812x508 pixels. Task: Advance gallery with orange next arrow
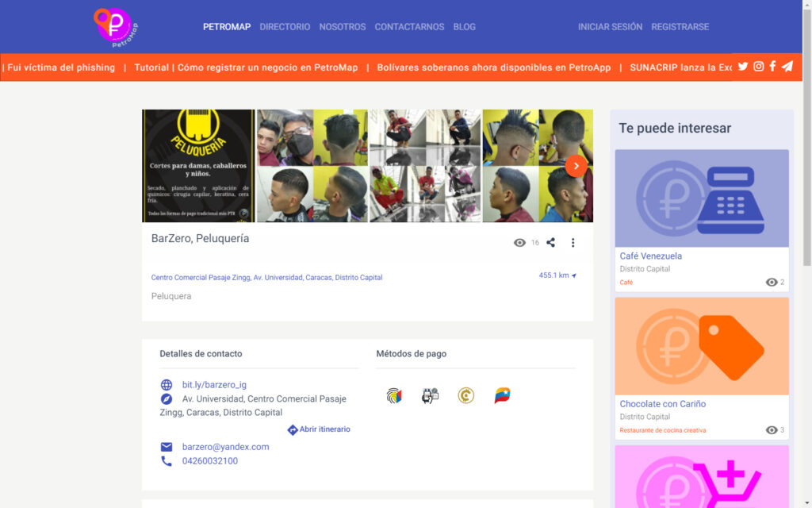(x=576, y=166)
